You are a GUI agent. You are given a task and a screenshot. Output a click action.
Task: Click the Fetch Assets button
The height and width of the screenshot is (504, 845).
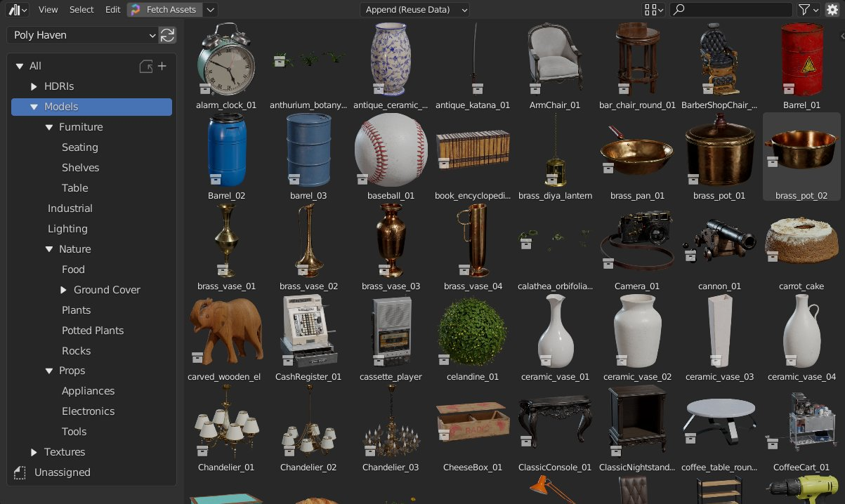164,10
